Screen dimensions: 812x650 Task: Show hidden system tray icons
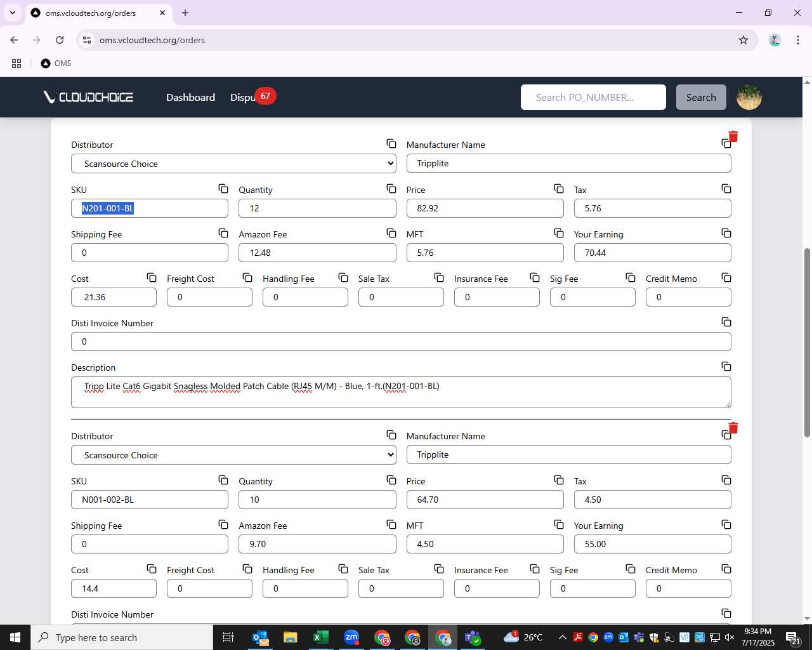pos(563,637)
